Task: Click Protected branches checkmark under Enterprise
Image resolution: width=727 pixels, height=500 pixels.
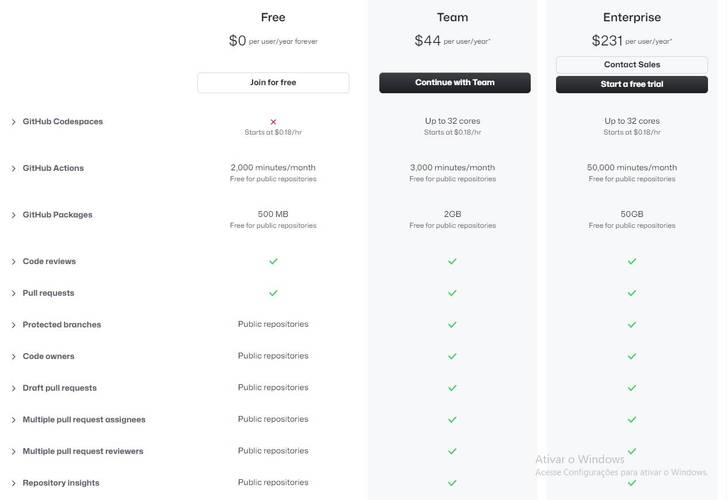Action: pyautogui.click(x=632, y=324)
